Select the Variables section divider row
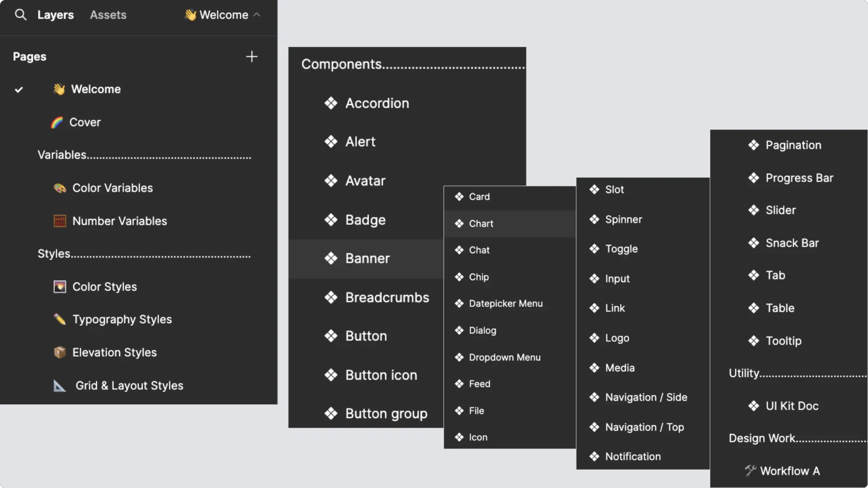This screenshot has width=868, height=488. (x=144, y=155)
